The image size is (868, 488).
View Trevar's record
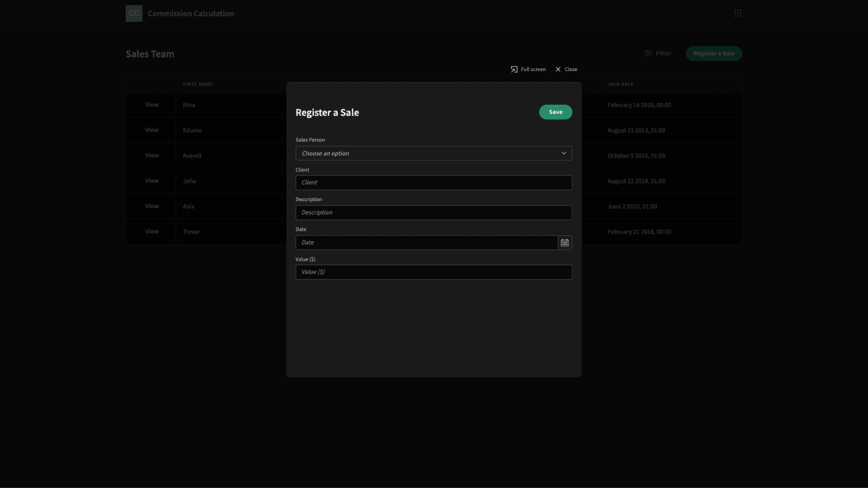coord(152,232)
